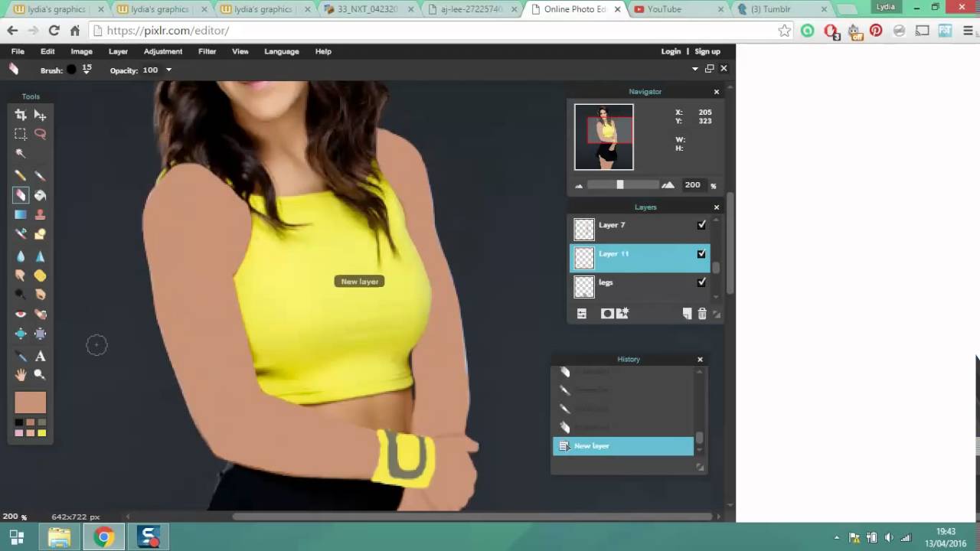Open the Filter menu
This screenshot has width=980, height=551.
click(207, 51)
